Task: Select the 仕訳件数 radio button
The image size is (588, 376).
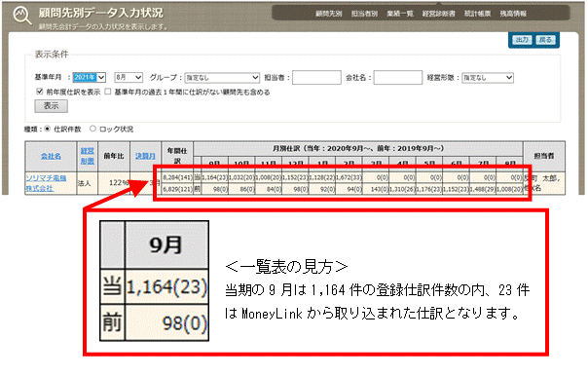Action: 48,129
